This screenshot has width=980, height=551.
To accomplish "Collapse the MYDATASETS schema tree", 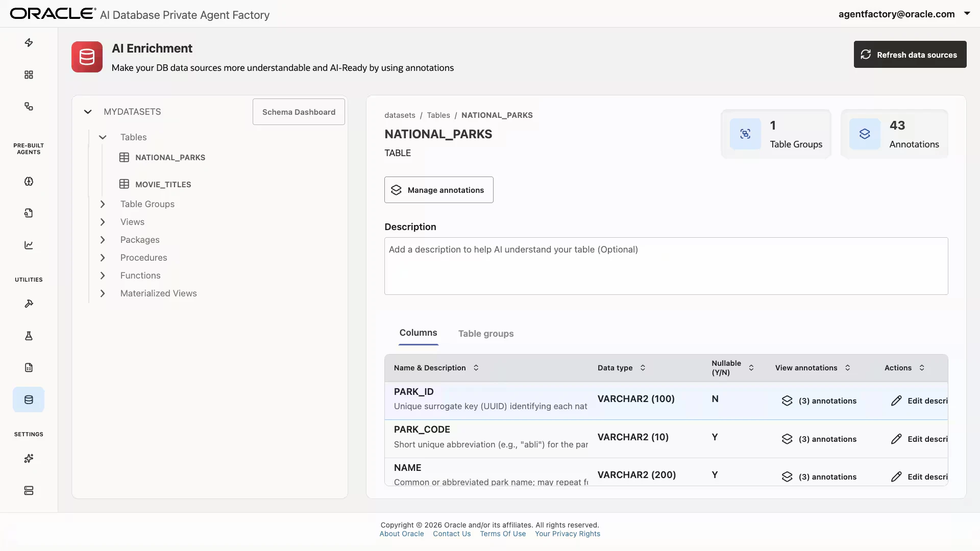I will (88, 112).
